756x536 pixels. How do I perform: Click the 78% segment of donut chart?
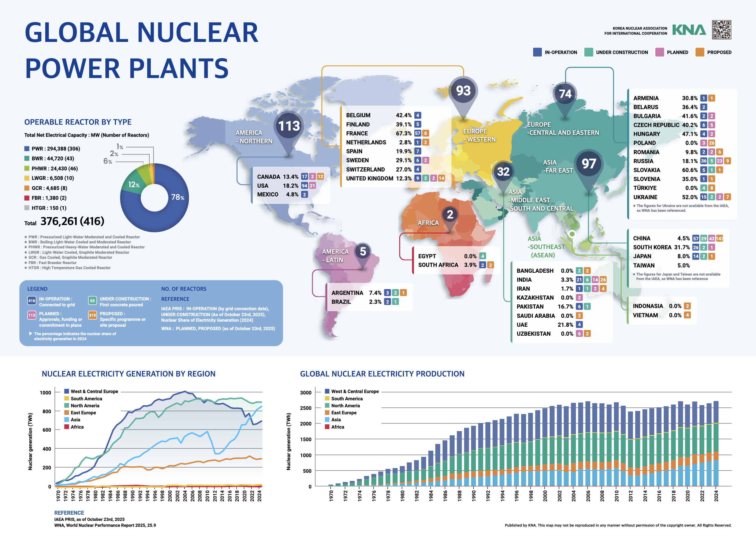tap(177, 198)
